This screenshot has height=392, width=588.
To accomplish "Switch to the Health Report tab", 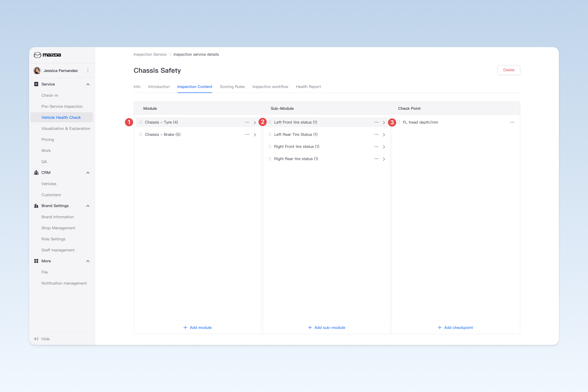I will point(308,87).
